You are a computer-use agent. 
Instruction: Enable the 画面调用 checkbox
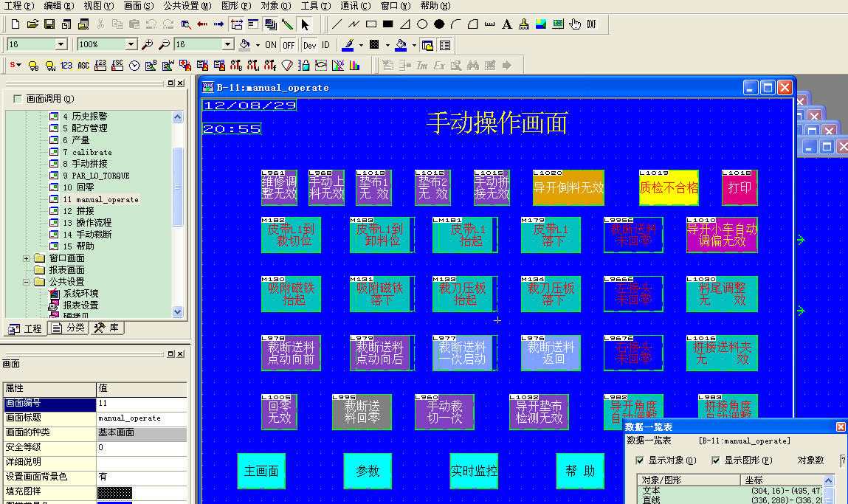(x=18, y=99)
